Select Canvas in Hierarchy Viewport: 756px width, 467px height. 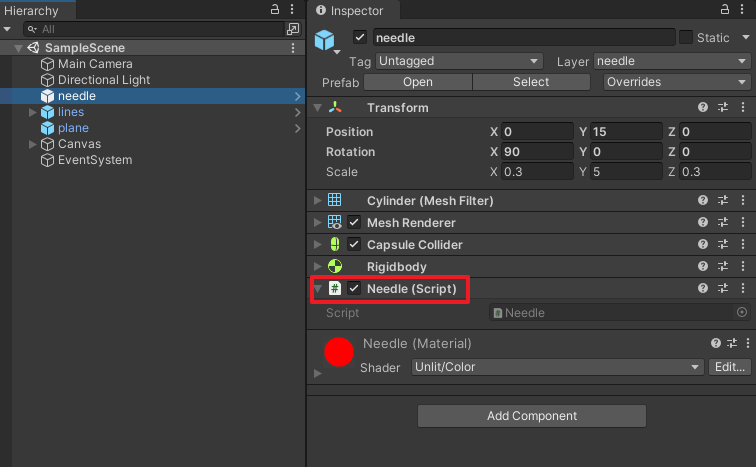[80, 144]
